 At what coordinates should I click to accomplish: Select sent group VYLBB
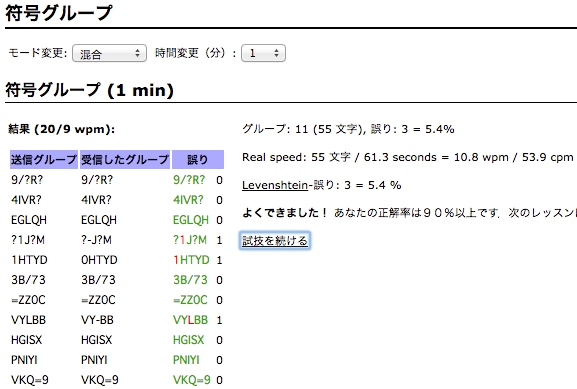pos(28,320)
